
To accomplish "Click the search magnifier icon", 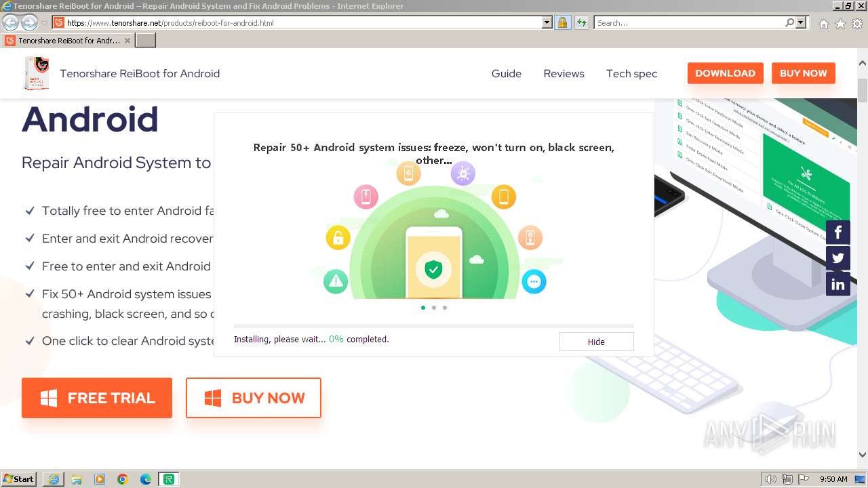I will point(789,22).
